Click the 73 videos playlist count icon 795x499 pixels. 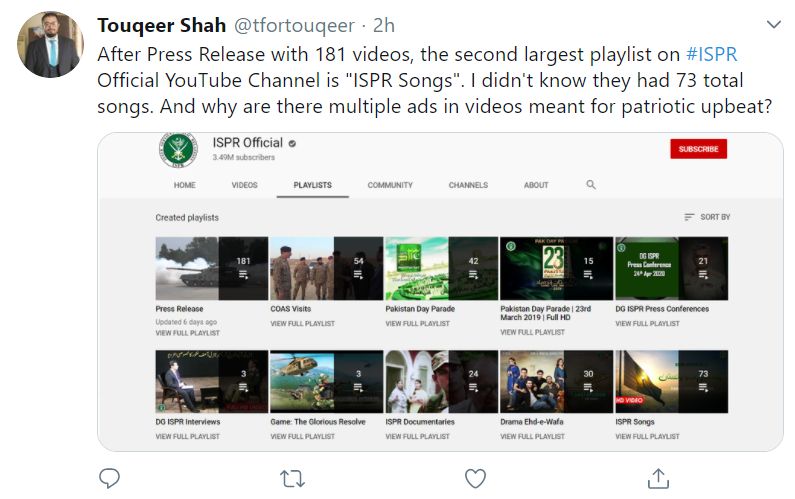[x=703, y=381]
